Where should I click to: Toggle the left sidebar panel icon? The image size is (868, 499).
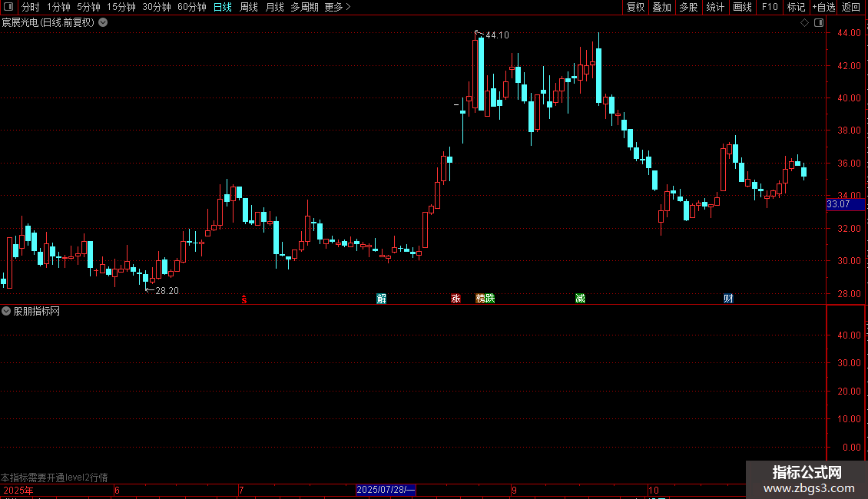[x=8, y=7]
